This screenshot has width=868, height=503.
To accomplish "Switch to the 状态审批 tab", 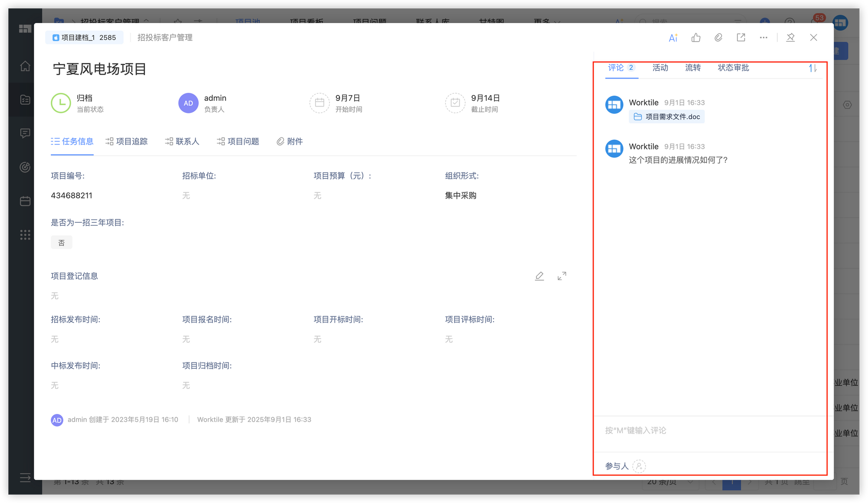I will coord(733,68).
